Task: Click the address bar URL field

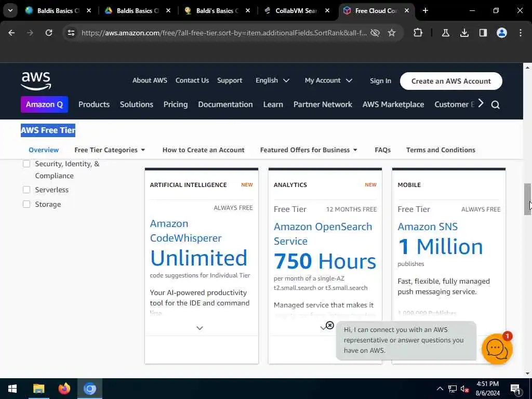Action: click(224, 33)
